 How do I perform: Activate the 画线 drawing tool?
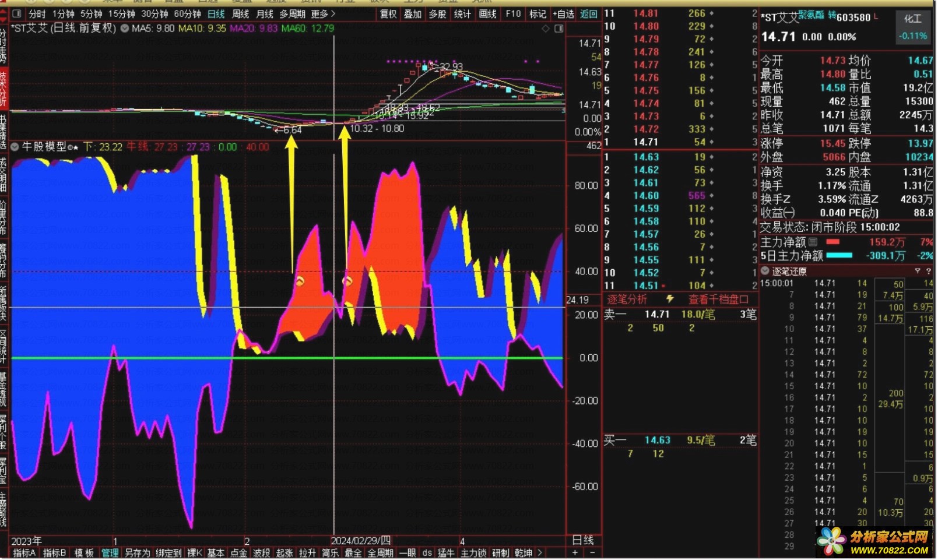point(487,14)
